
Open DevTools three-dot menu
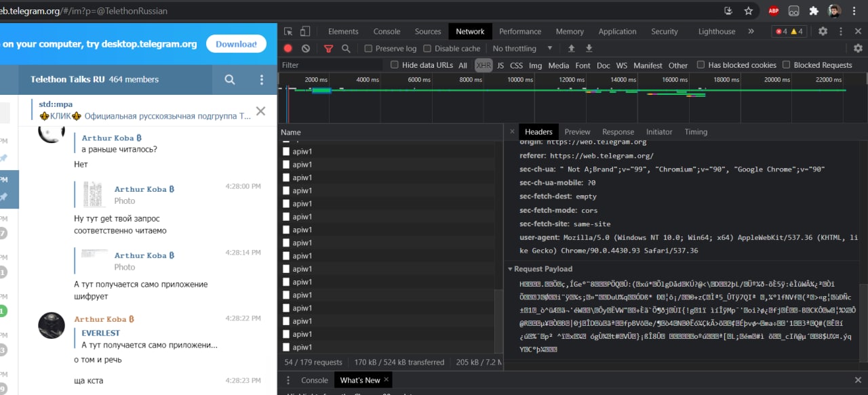(841, 31)
